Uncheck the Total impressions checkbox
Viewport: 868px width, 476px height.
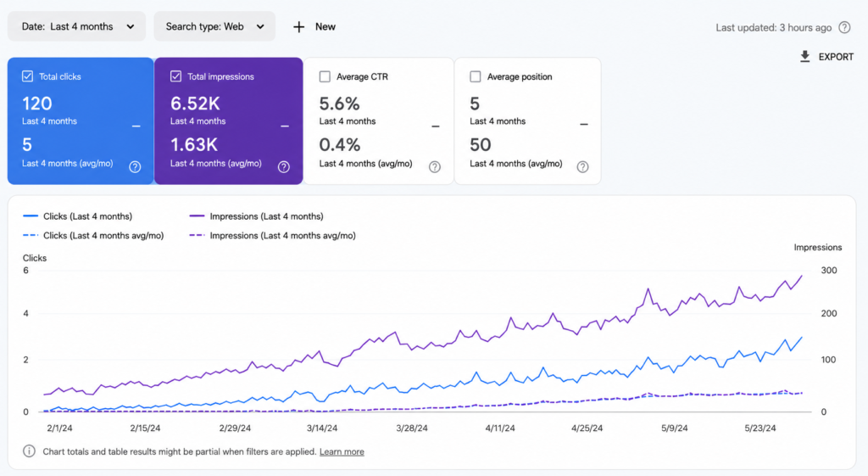[176, 76]
